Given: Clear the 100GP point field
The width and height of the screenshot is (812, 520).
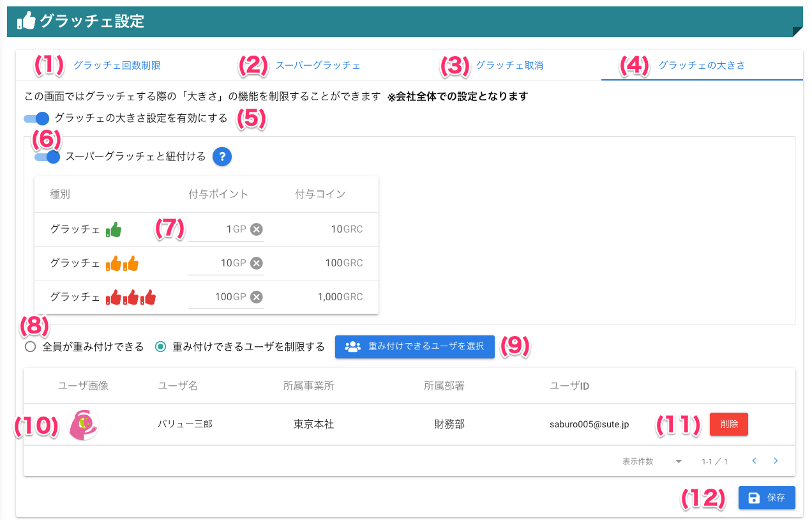Looking at the screenshot, I should click(256, 297).
